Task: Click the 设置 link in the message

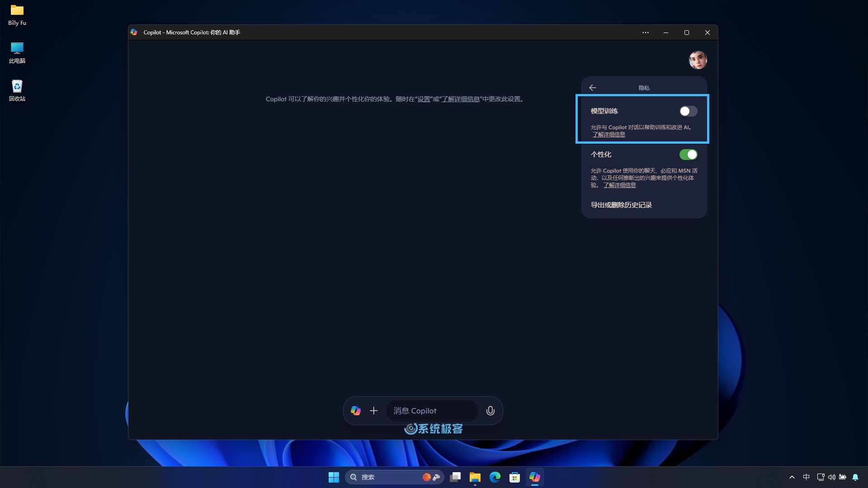Action: (424, 99)
